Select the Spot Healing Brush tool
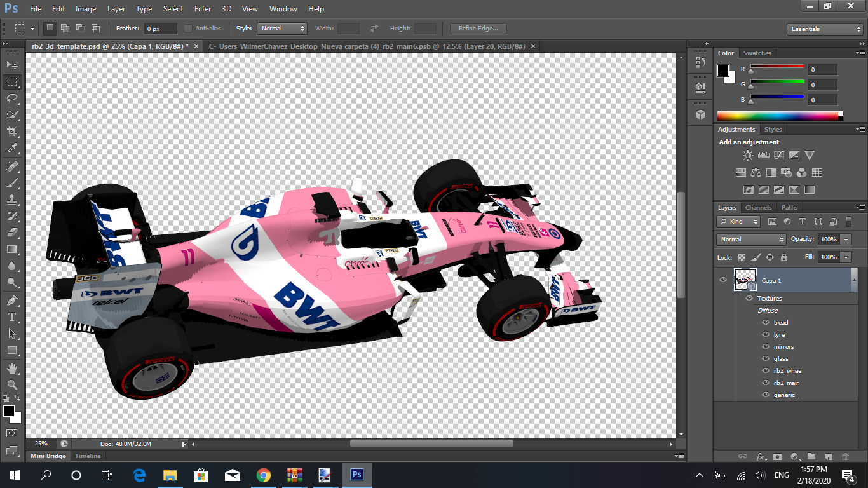868x488 pixels. [x=12, y=166]
